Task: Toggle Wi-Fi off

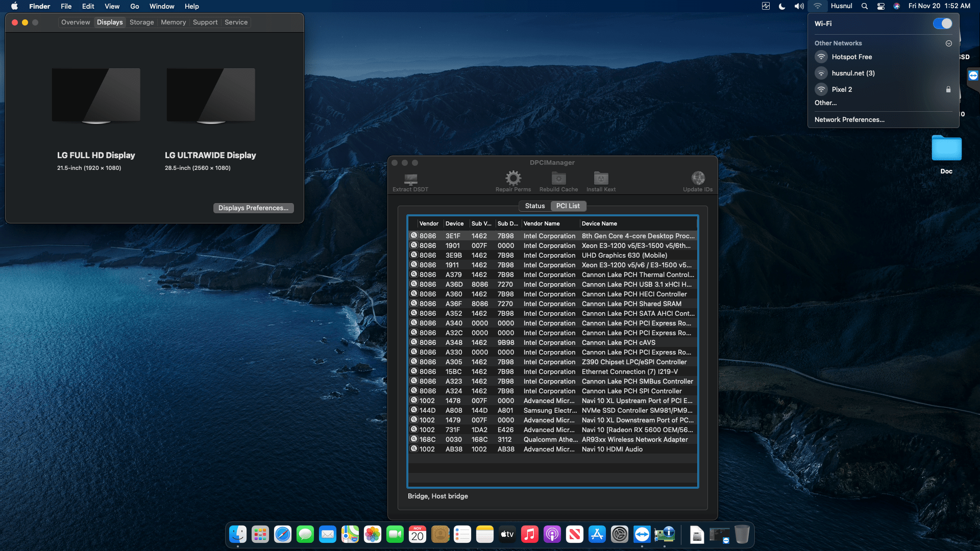Action: point(942,23)
